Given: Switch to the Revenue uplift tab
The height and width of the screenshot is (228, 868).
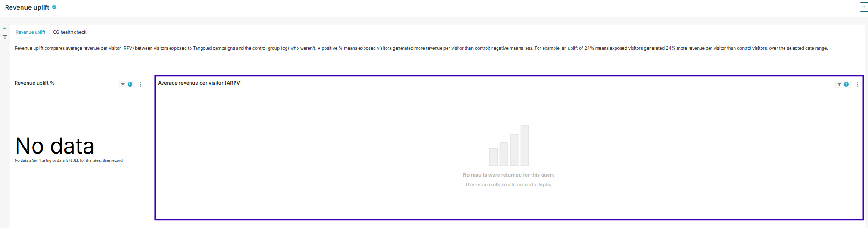Looking at the screenshot, I should pos(30,32).
